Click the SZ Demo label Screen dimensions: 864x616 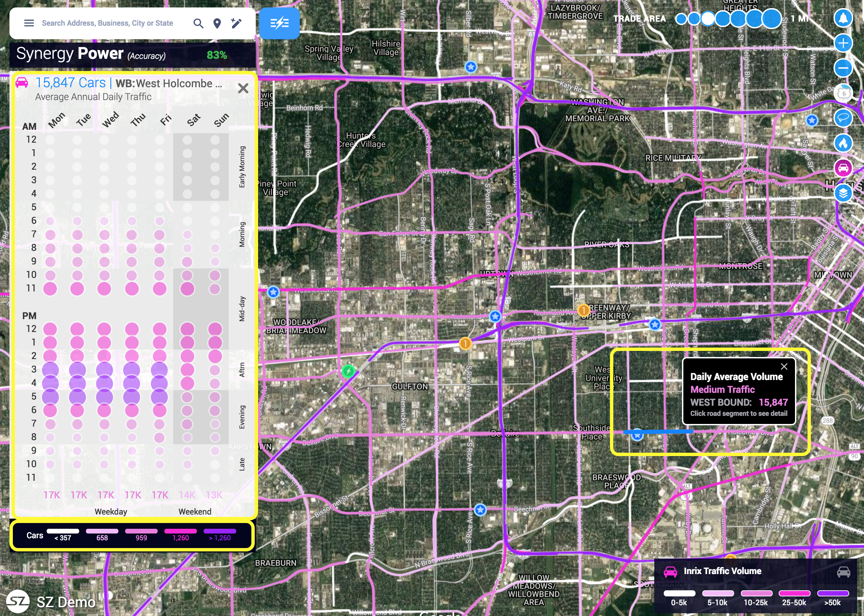coord(66,602)
